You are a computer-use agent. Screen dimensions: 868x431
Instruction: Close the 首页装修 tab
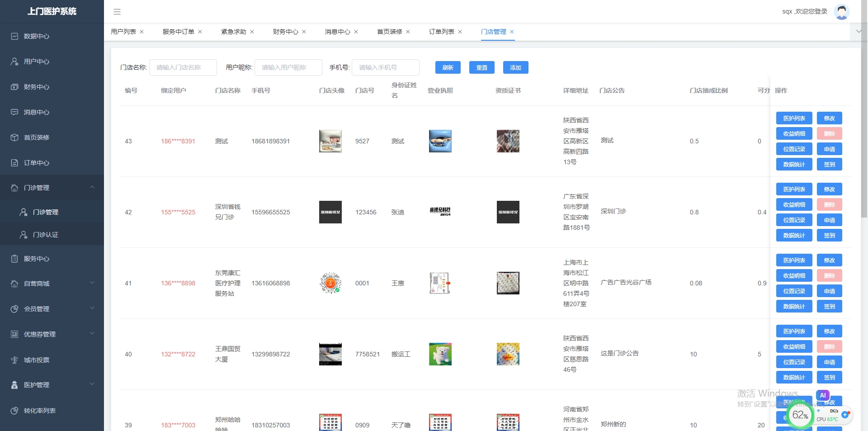tap(408, 32)
